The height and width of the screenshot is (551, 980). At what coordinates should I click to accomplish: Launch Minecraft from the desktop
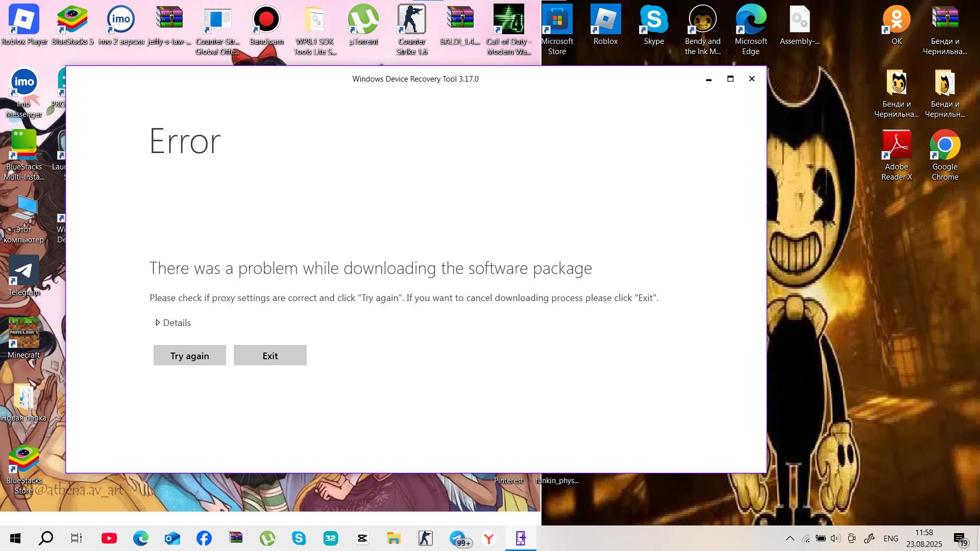[x=23, y=338]
